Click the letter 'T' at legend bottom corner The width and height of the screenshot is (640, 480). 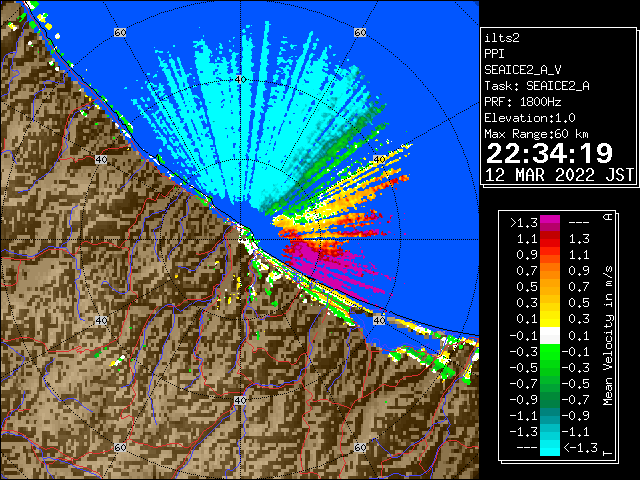[x=608, y=452]
